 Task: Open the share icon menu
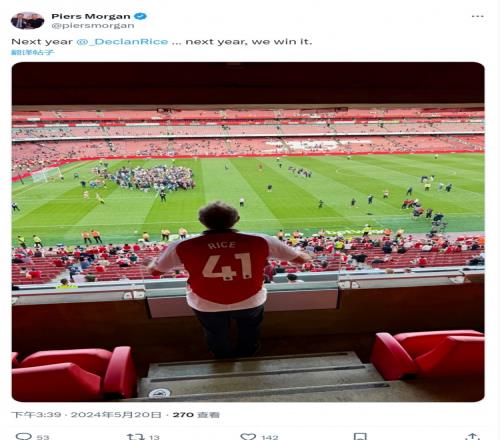point(472,436)
